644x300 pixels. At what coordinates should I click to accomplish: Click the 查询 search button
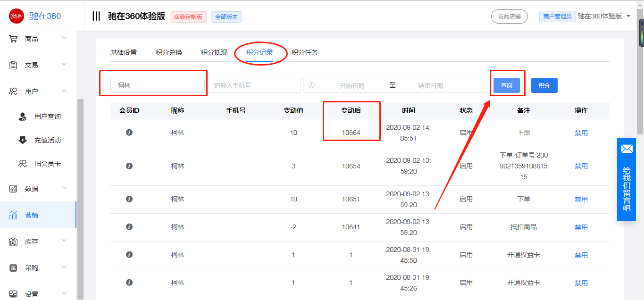507,85
